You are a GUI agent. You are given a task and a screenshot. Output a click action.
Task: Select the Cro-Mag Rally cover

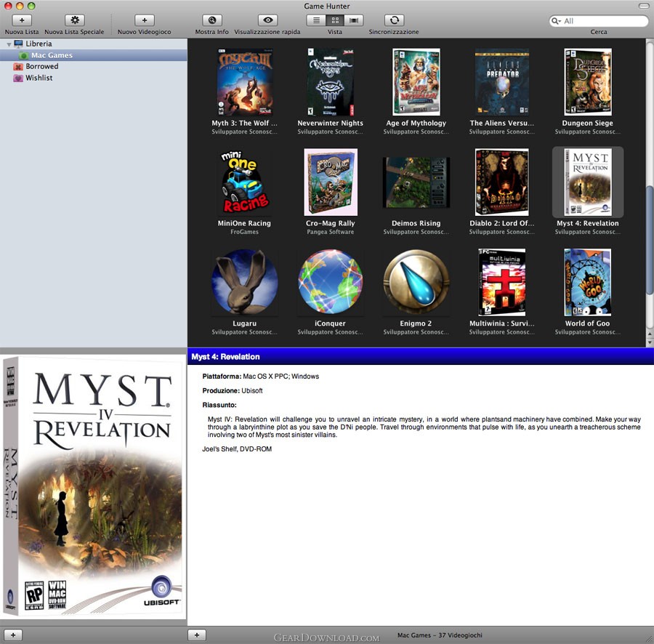(331, 182)
